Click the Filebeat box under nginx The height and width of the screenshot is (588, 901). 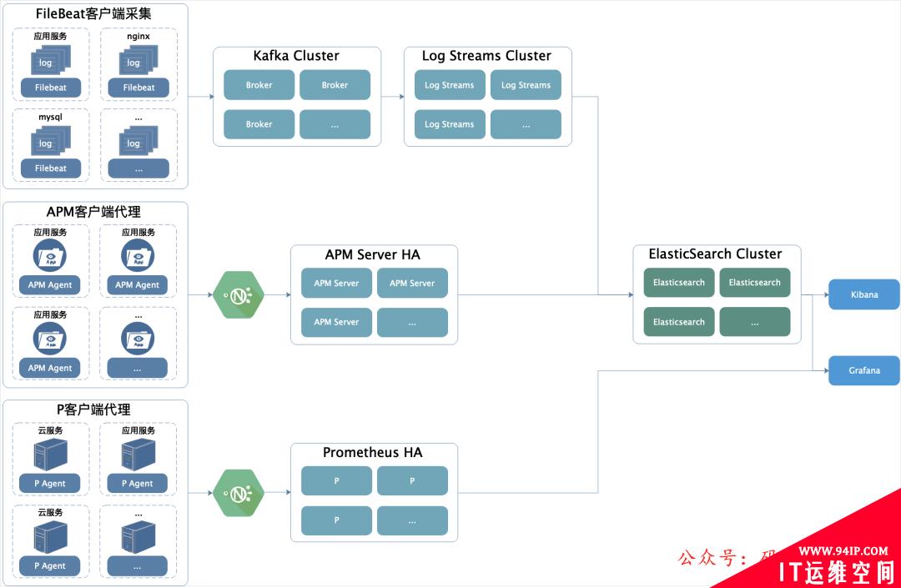[x=138, y=88]
